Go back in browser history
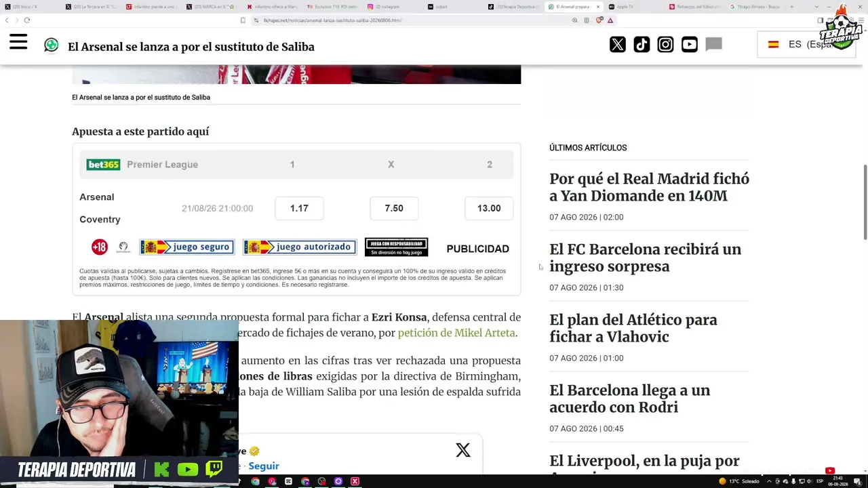 tap(7, 20)
